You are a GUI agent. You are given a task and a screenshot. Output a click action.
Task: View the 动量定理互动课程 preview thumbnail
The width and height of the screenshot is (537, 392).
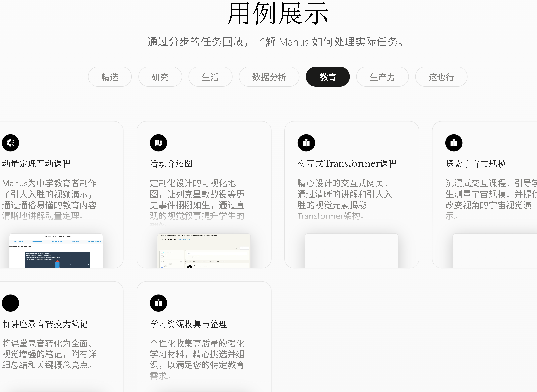56,251
